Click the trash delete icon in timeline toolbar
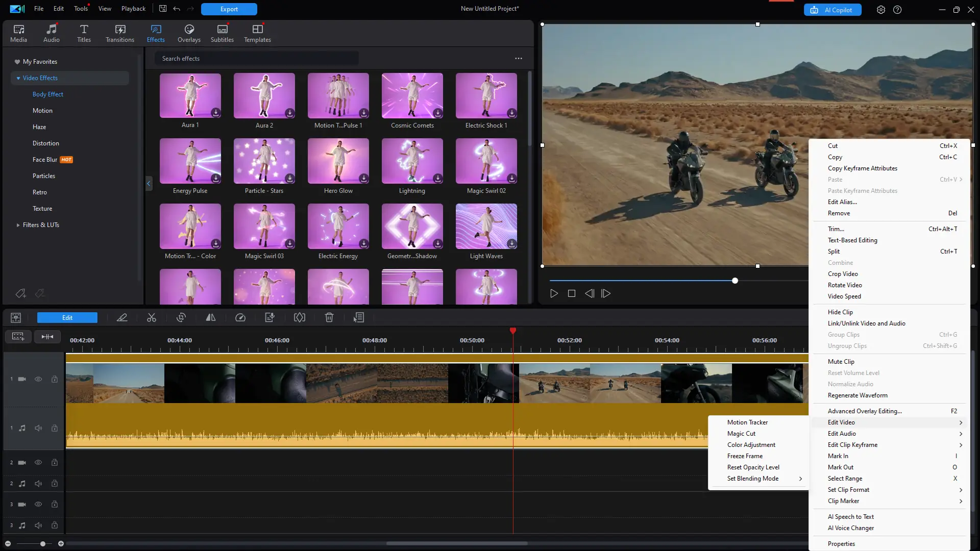 (329, 317)
